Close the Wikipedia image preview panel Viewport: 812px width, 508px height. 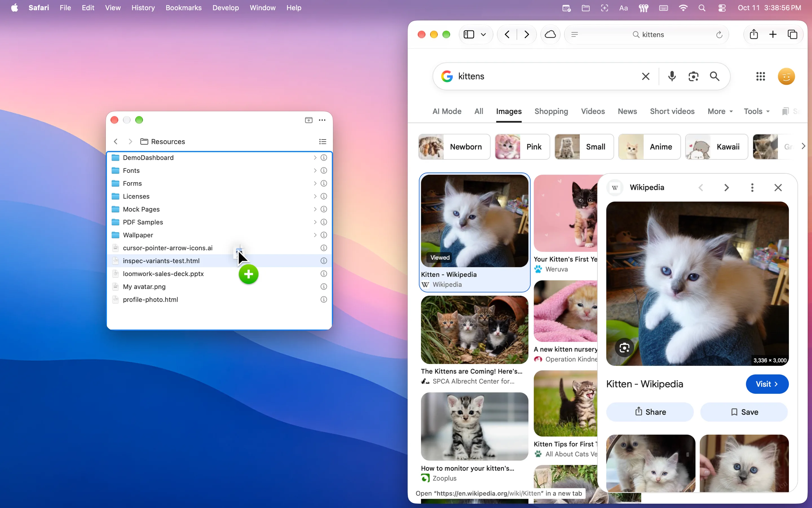[778, 187]
